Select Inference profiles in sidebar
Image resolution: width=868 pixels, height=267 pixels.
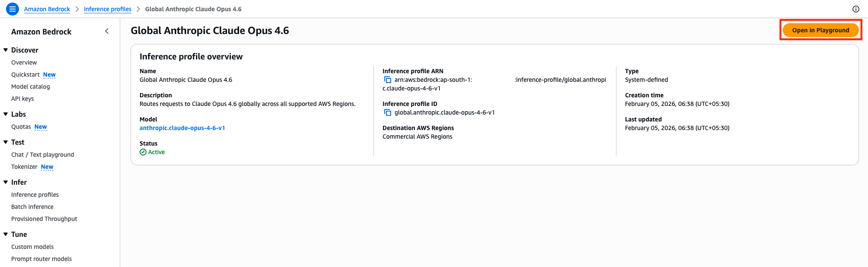point(35,195)
